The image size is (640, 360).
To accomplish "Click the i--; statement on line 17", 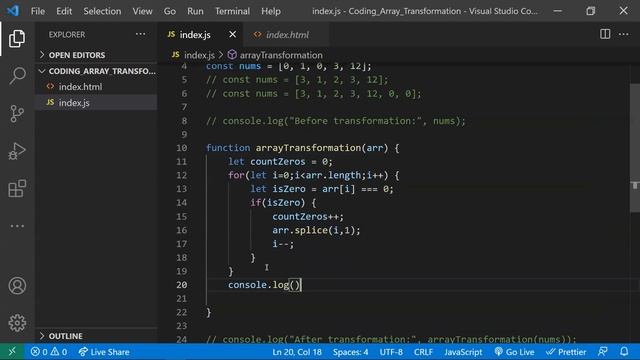I will 283,244.
